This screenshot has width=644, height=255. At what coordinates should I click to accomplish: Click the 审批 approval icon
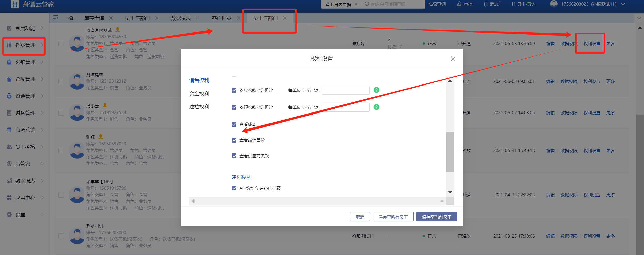[465, 4]
